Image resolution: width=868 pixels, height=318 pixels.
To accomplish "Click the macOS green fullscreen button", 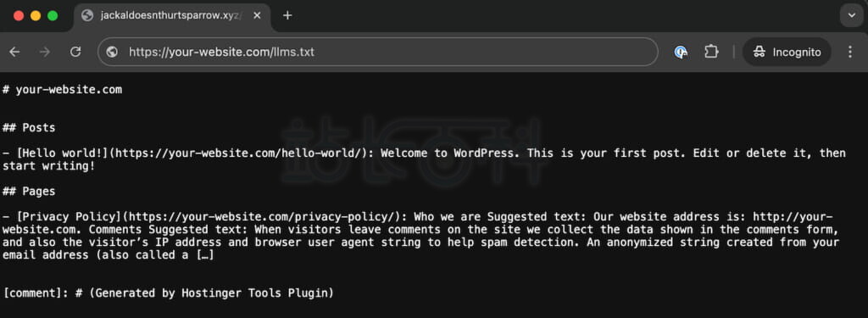I will pyautogui.click(x=53, y=15).
